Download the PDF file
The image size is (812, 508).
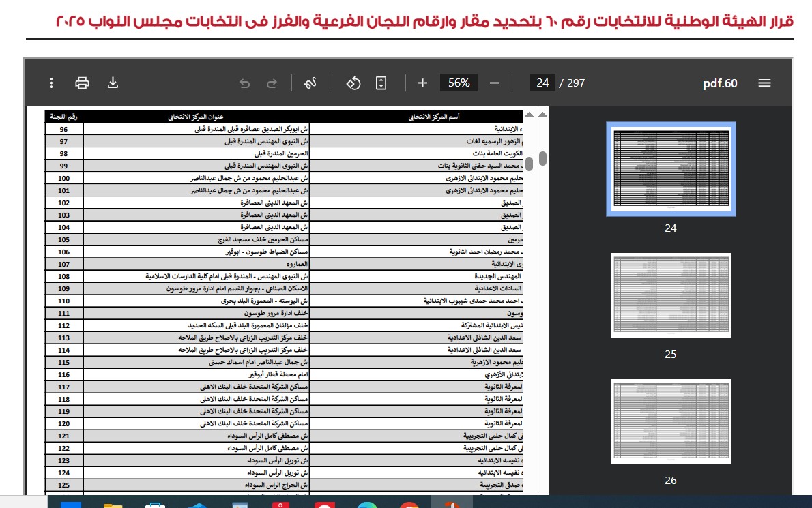[x=113, y=83]
